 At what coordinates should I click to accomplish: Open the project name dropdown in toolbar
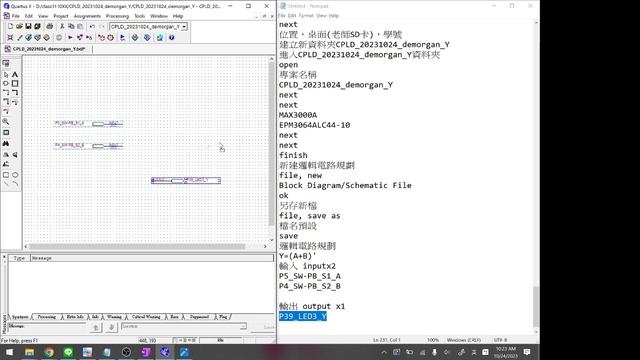tap(184, 27)
